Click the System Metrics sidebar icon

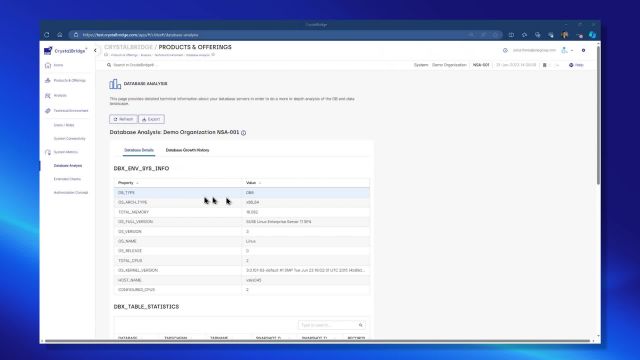(48, 152)
